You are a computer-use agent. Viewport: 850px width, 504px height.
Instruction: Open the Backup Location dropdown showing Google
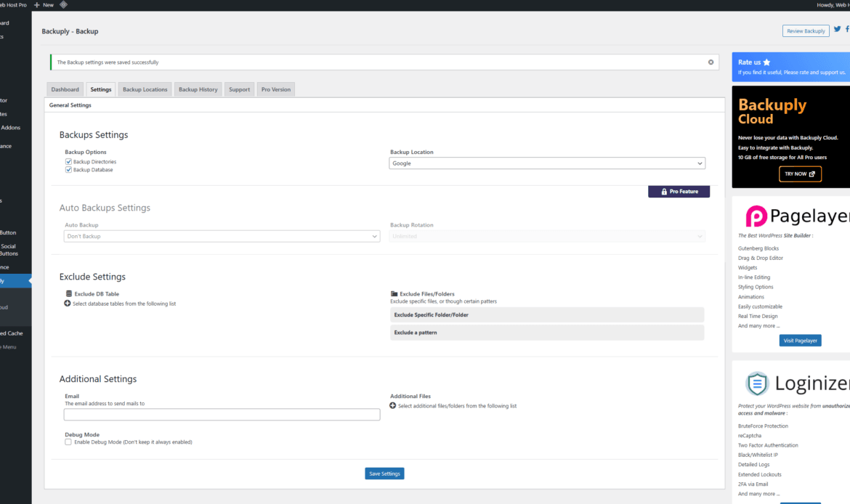point(545,163)
